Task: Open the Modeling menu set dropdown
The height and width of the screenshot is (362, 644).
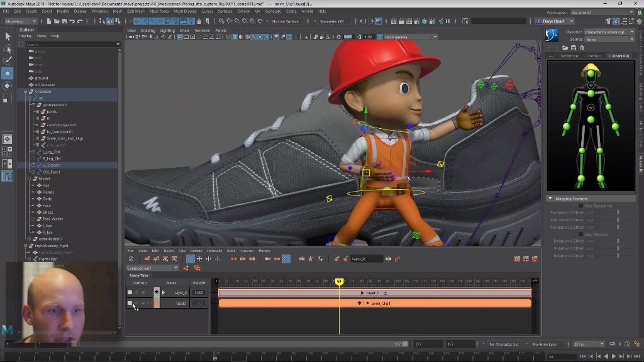Action: coord(21,21)
